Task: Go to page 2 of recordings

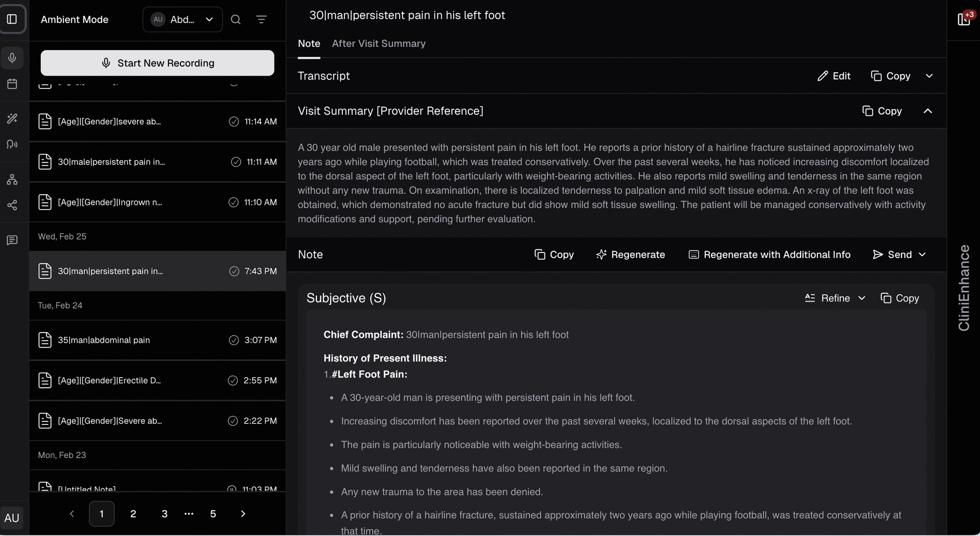Action: [133, 514]
